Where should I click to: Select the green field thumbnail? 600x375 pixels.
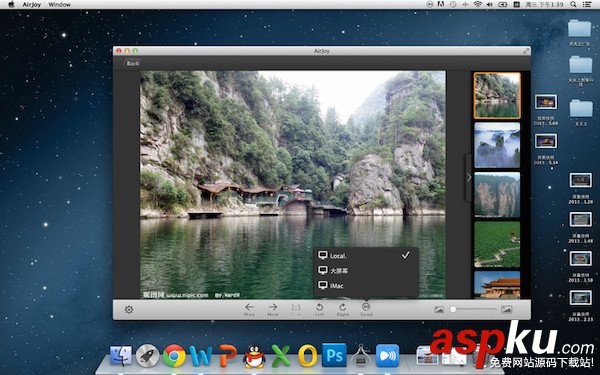[x=497, y=245]
